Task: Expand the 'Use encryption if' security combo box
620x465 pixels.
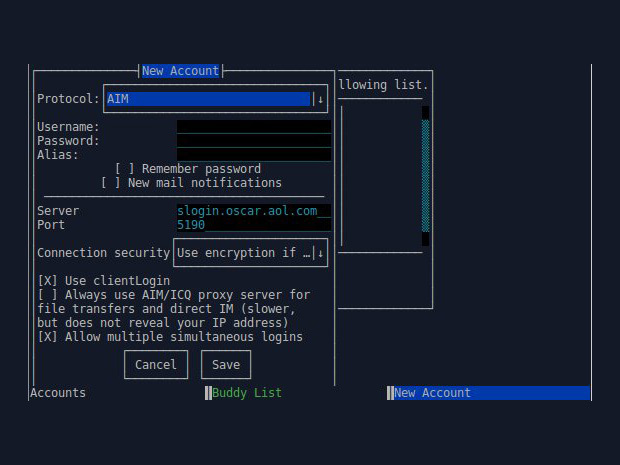Action: pyautogui.click(x=250, y=253)
